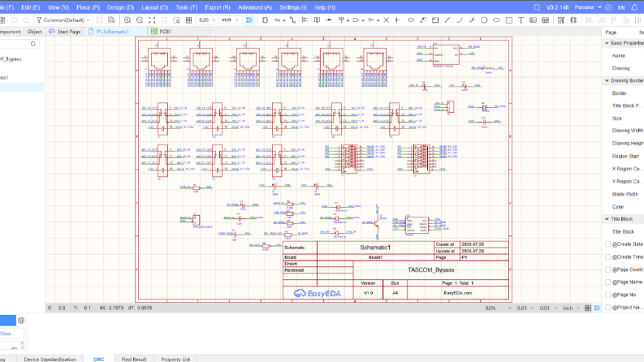Open the Edit (E) menu
The height and width of the screenshot is (362, 644).
pos(30,7)
